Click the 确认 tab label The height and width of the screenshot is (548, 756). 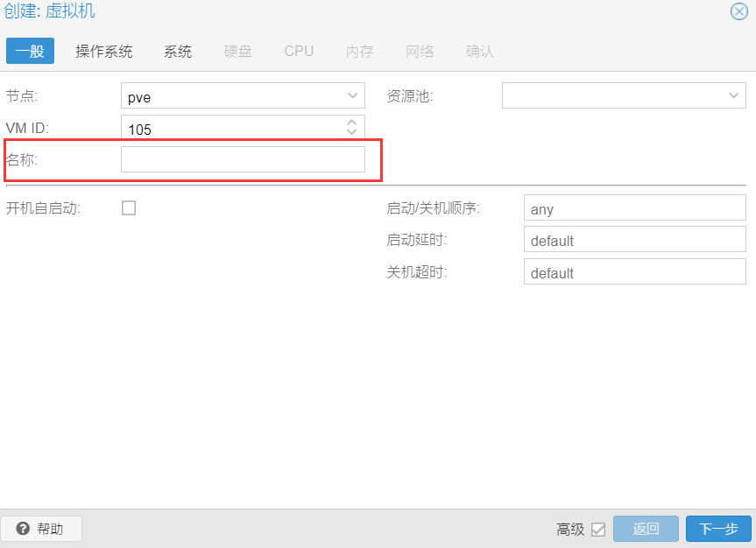click(x=479, y=51)
